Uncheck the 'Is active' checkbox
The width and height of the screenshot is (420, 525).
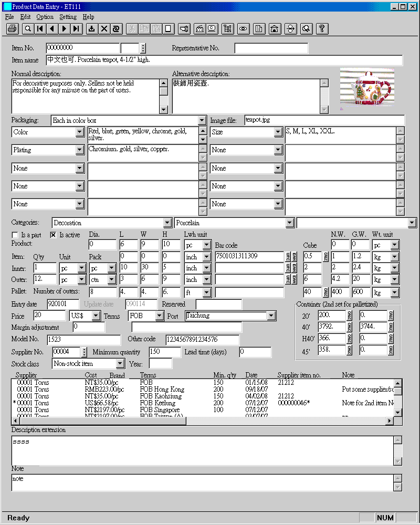tap(53, 235)
